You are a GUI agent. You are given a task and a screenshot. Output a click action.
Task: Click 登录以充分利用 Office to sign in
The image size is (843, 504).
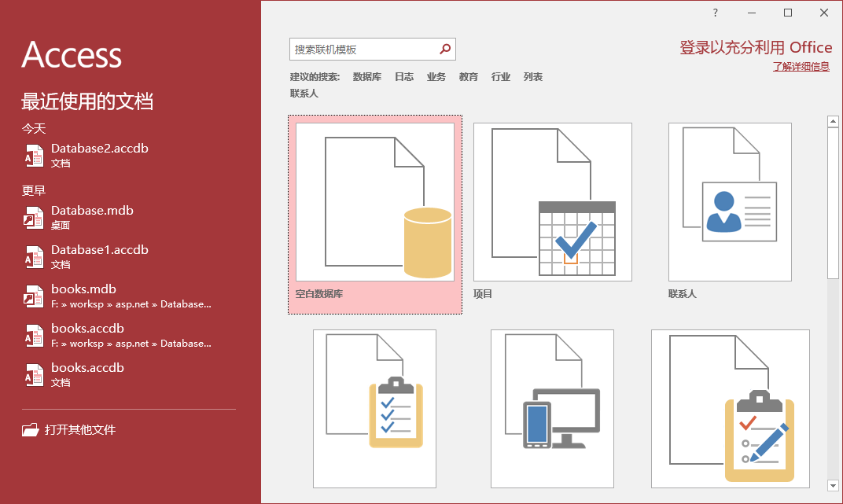(755, 48)
